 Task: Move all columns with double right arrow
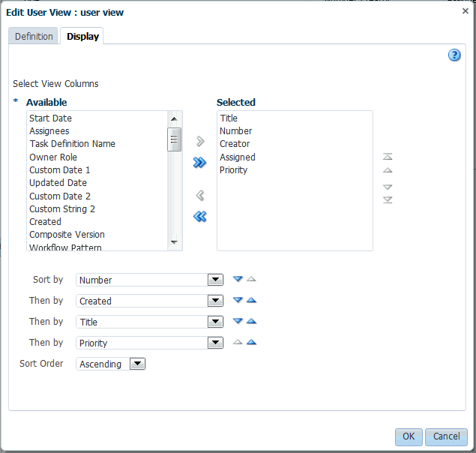[x=199, y=163]
